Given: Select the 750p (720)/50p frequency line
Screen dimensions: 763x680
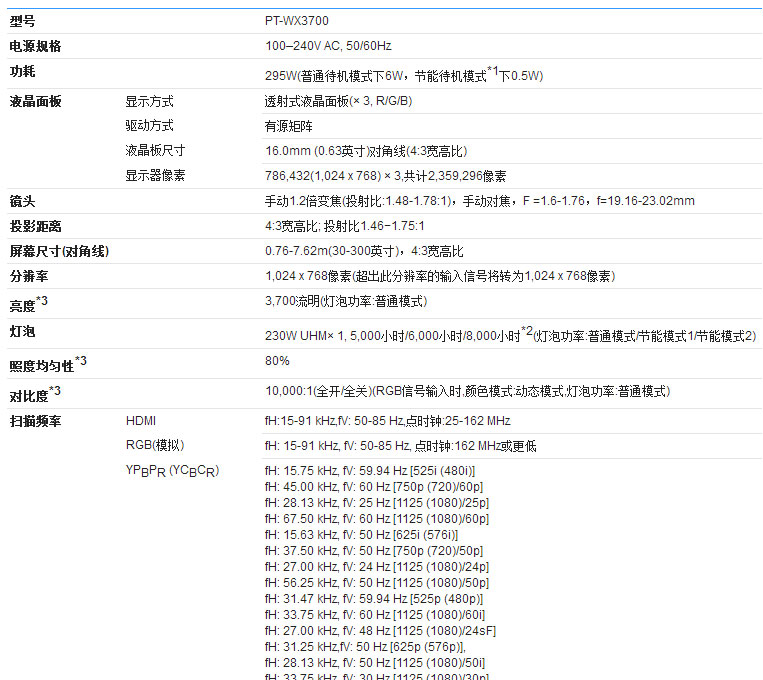Looking at the screenshot, I should [374, 551].
